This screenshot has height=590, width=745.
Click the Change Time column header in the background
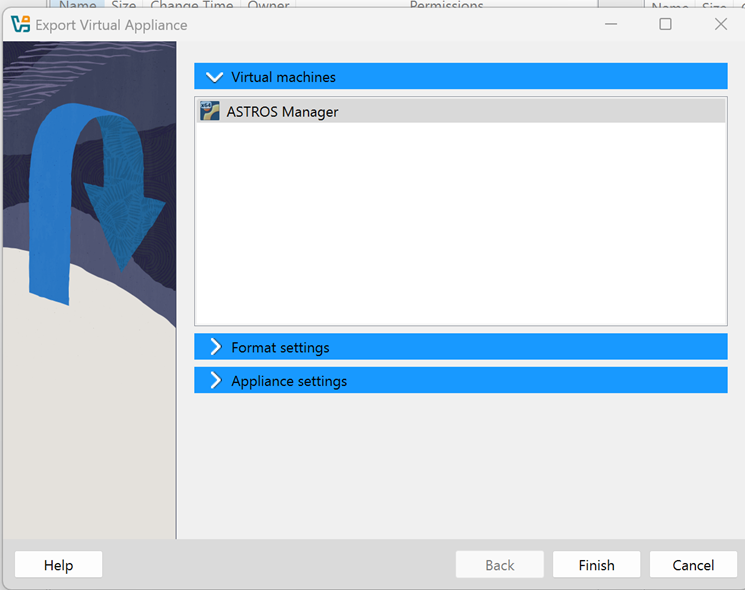192,6
